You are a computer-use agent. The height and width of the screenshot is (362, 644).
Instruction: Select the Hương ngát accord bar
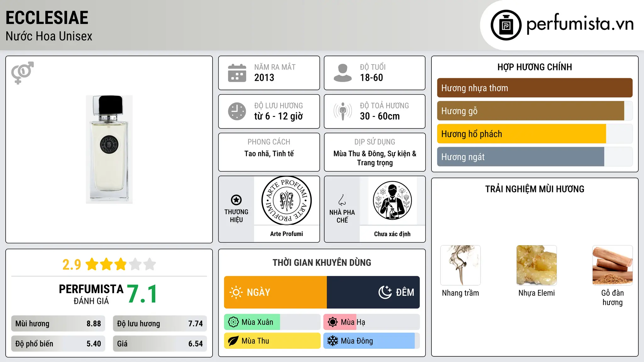[535, 157]
